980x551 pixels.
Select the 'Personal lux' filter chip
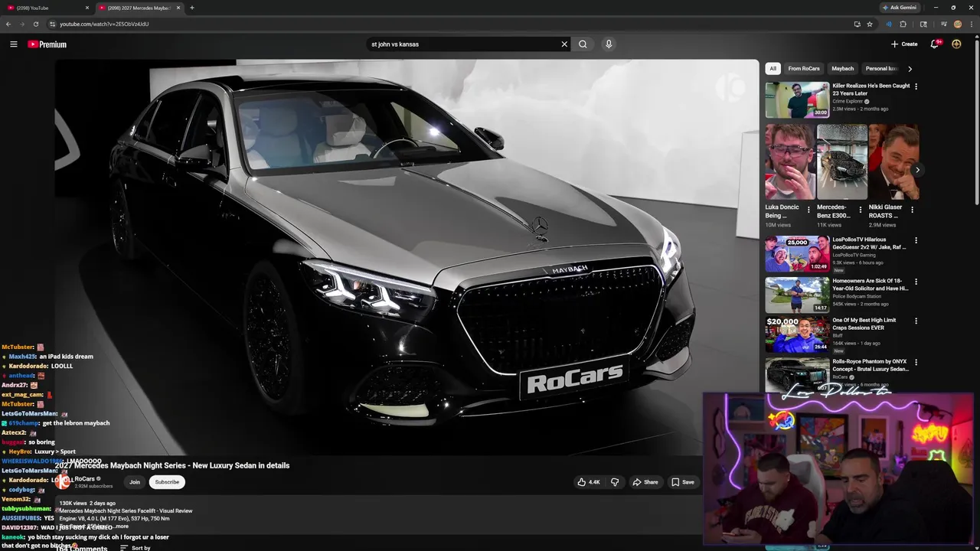[x=881, y=69]
